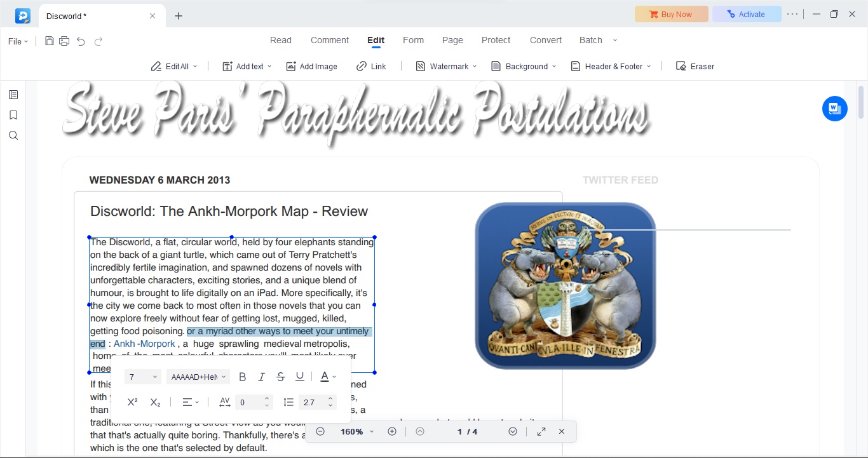868x458 pixels.
Task: Click the PDFelement app logo icon
Action: [x=23, y=16]
